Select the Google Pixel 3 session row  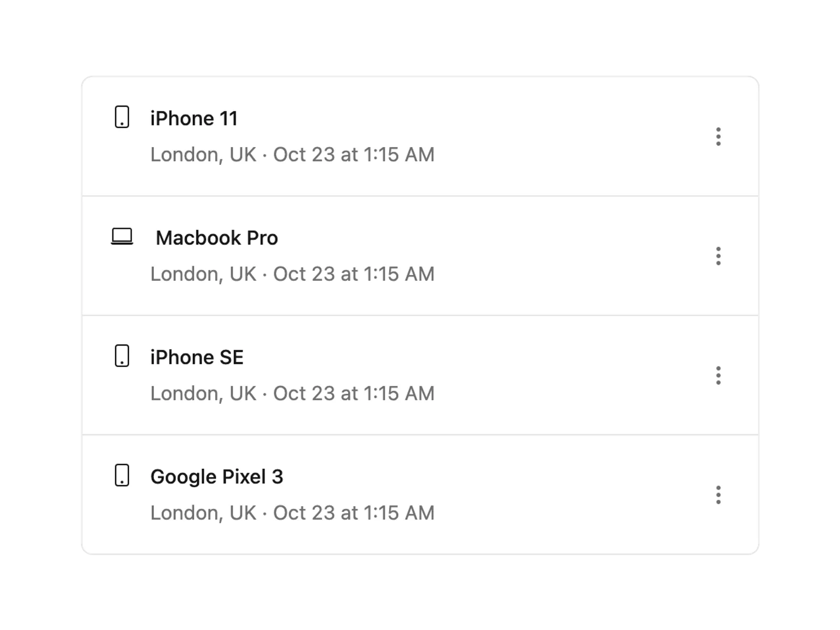(420, 495)
